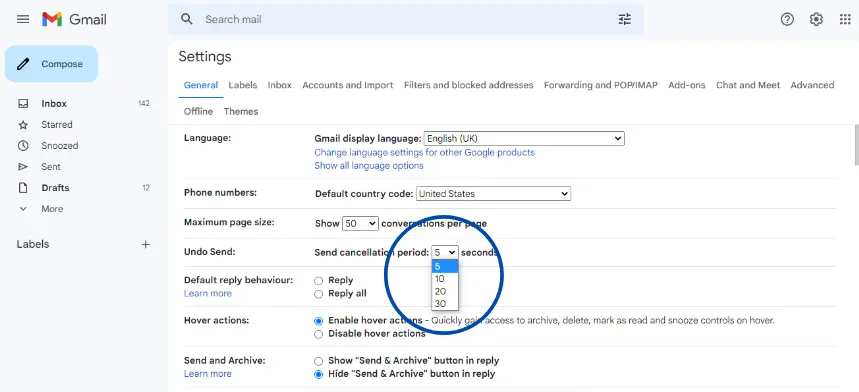Click Show all language options link
The width and height of the screenshot is (859, 392).
coord(369,166)
